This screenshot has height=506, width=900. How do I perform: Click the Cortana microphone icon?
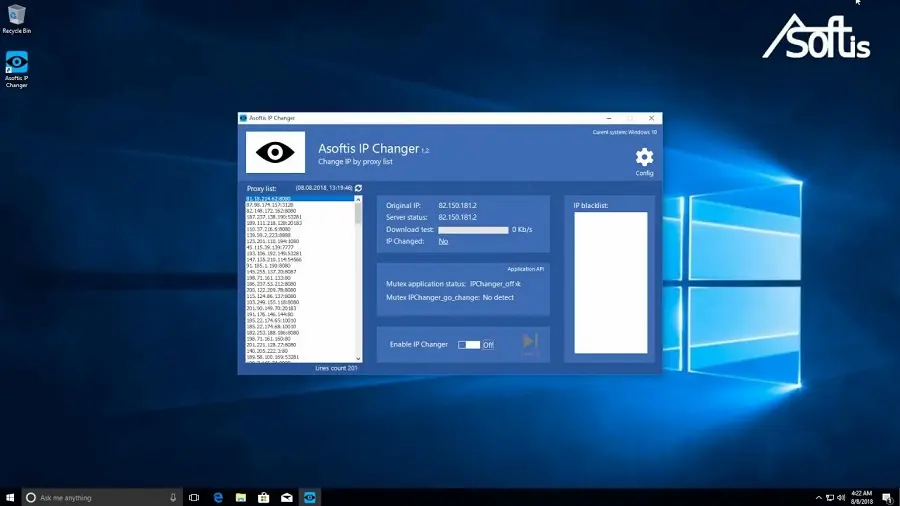(173, 497)
